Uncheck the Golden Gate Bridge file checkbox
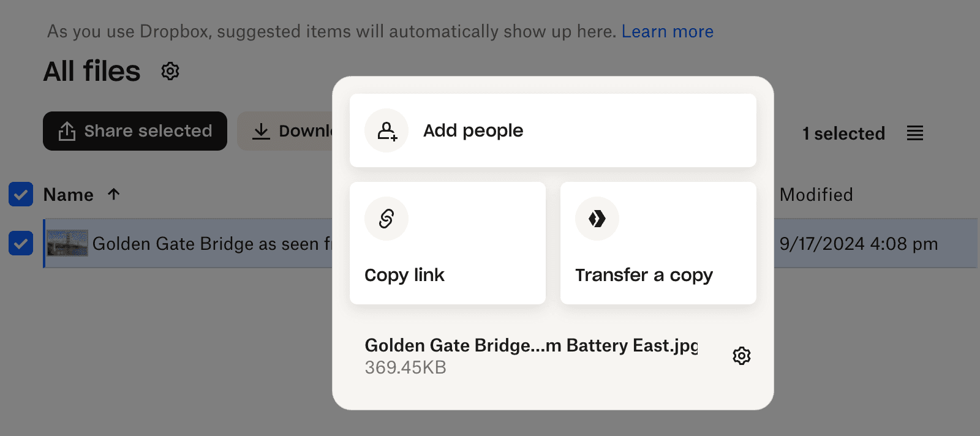The height and width of the screenshot is (436, 980). [x=21, y=243]
